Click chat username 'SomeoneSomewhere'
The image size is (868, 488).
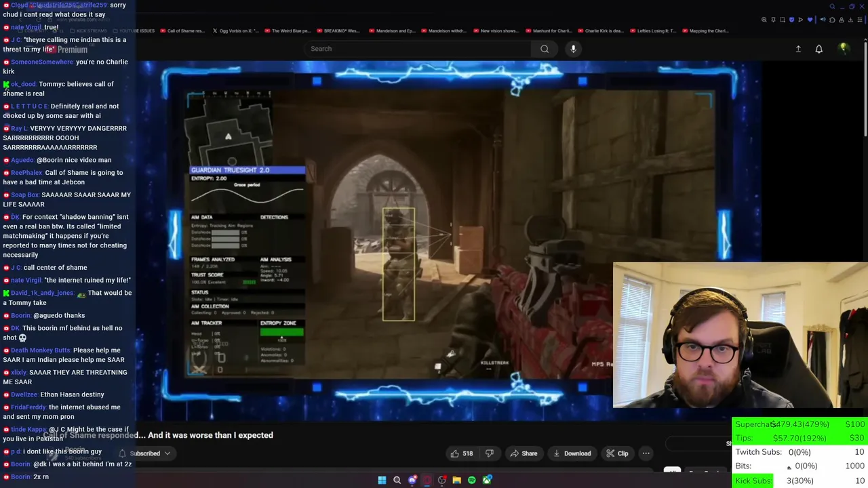41,62
